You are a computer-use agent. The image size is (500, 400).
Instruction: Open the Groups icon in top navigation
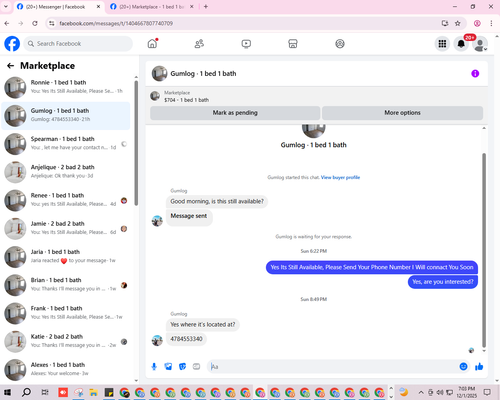340,44
